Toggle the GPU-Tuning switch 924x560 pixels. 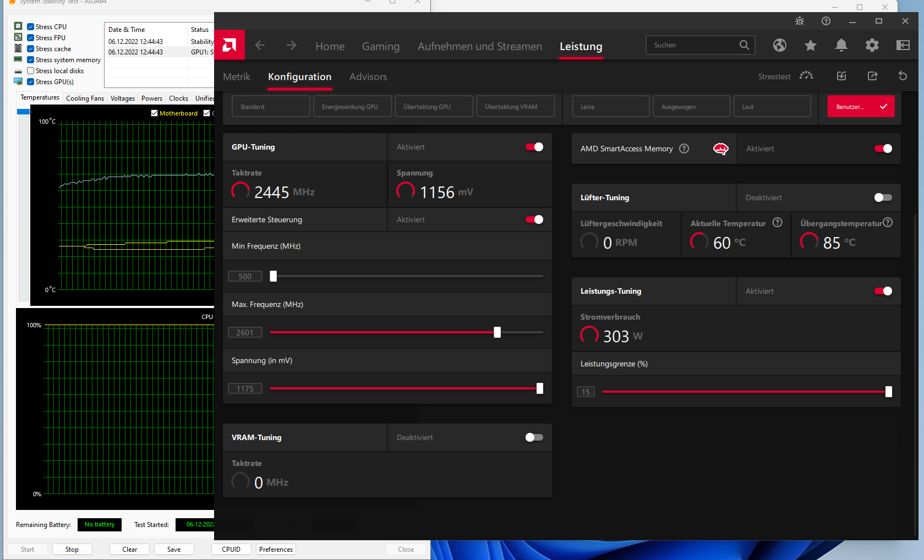pyautogui.click(x=534, y=147)
